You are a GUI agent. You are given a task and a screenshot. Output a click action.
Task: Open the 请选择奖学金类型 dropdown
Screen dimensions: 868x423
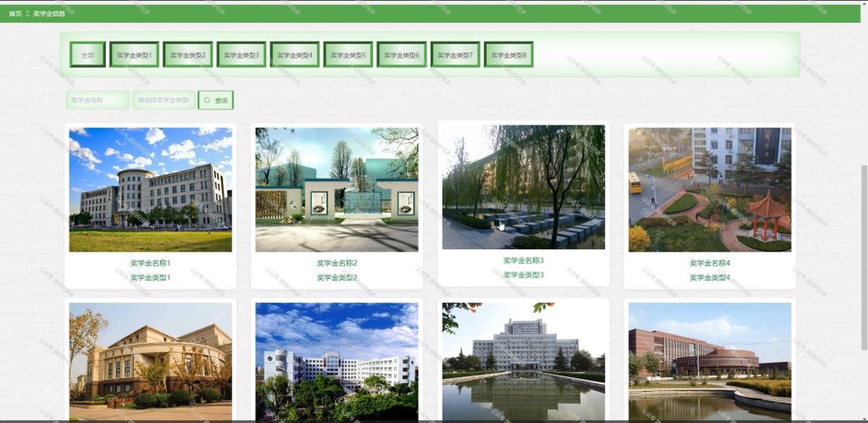tap(164, 100)
